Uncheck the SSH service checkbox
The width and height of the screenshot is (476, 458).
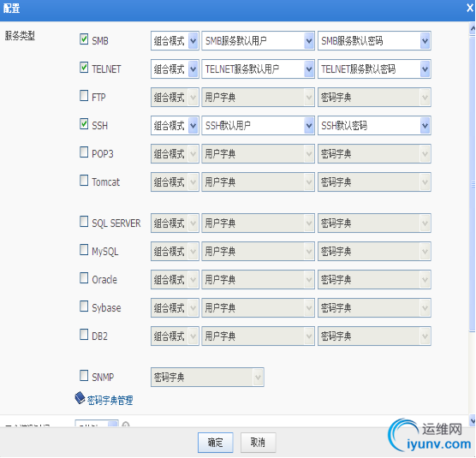[84, 124]
